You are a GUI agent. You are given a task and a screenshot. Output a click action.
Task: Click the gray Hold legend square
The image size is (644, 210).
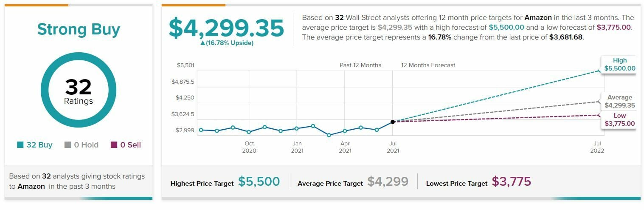coord(67,145)
